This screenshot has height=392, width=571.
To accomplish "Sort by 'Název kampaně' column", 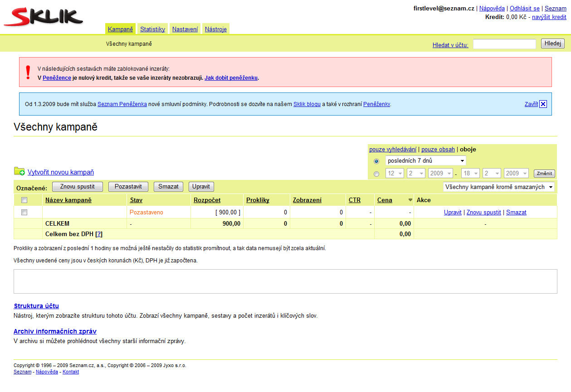I will coord(68,200).
